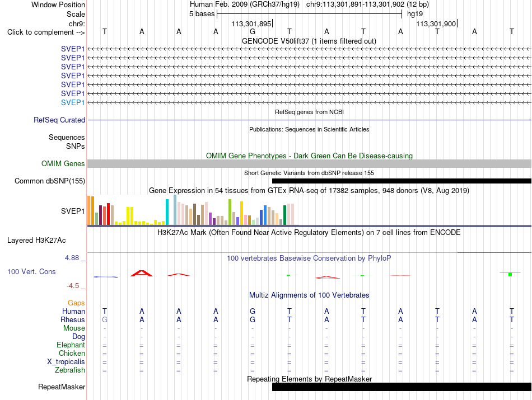Click the black dbSNP variant bar

[402, 181]
